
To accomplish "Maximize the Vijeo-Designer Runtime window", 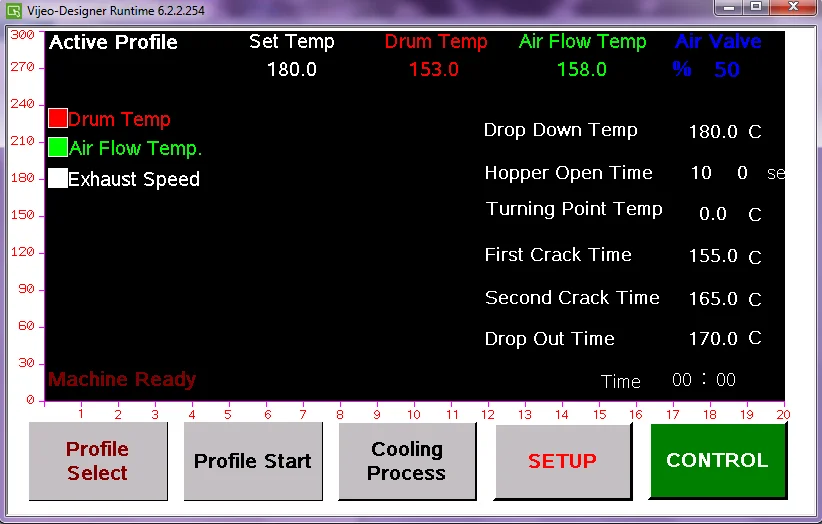I will pyautogui.click(x=756, y=7).
